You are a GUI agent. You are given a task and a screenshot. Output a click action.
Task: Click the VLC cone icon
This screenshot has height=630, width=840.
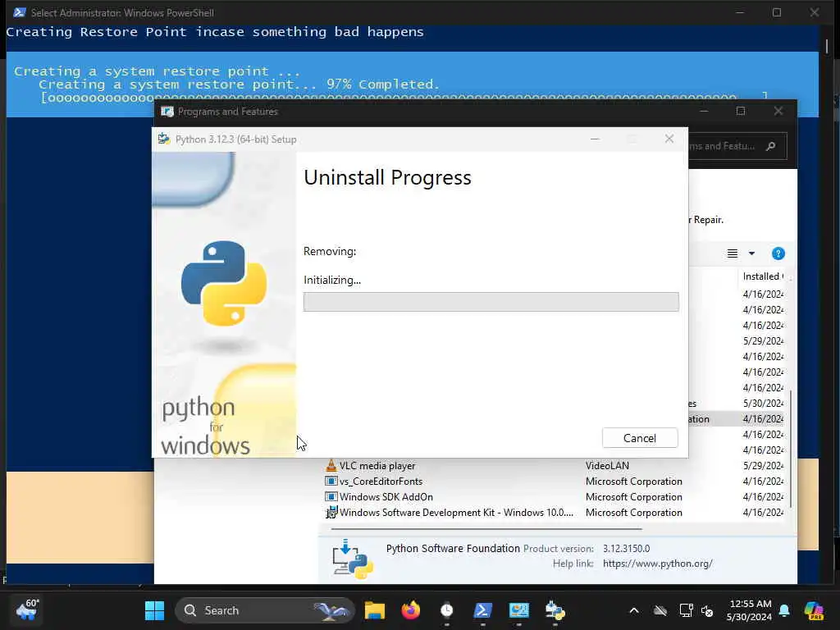331,466
